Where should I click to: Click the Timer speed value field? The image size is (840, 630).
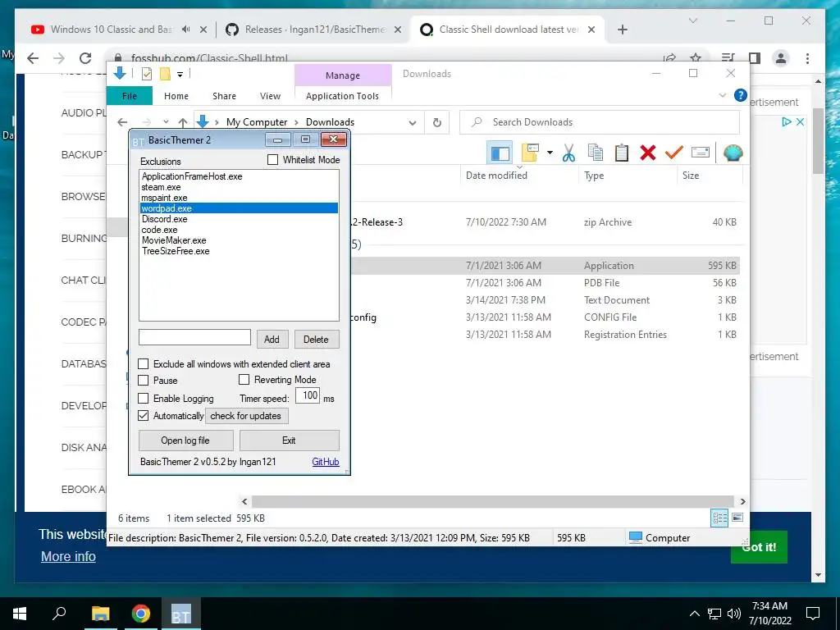pyautogui.click(x=308, y=396)
